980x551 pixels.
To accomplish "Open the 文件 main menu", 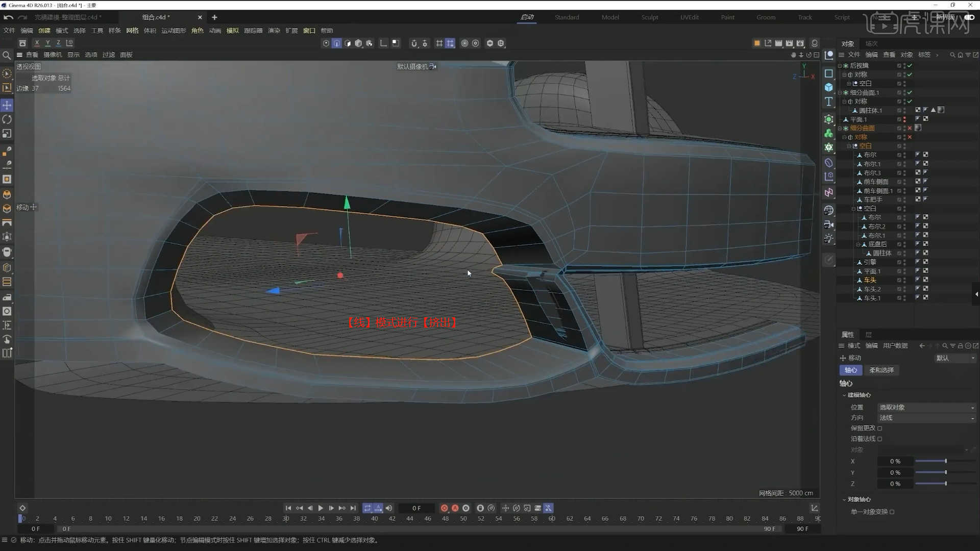I will (x=9, y=31).
